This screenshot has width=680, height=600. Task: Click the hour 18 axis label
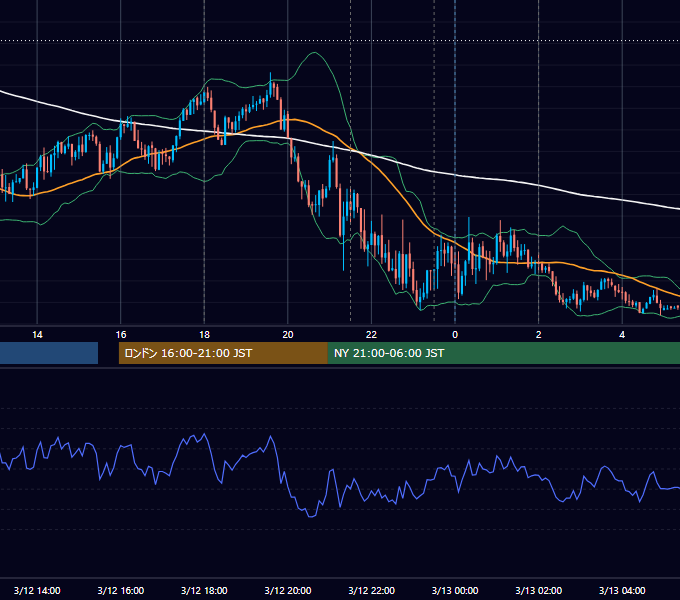coord(204,335)
